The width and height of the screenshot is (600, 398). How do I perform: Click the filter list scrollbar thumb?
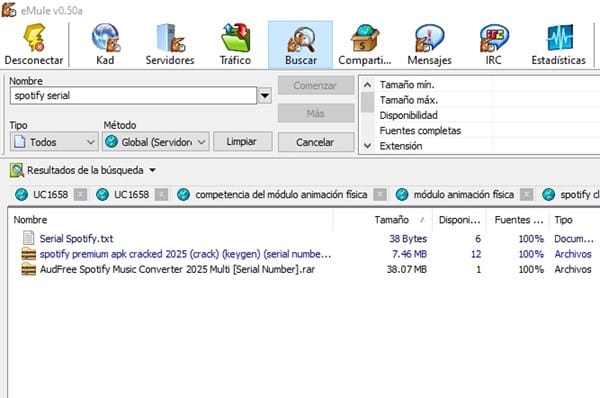click(x=367, y=102)
